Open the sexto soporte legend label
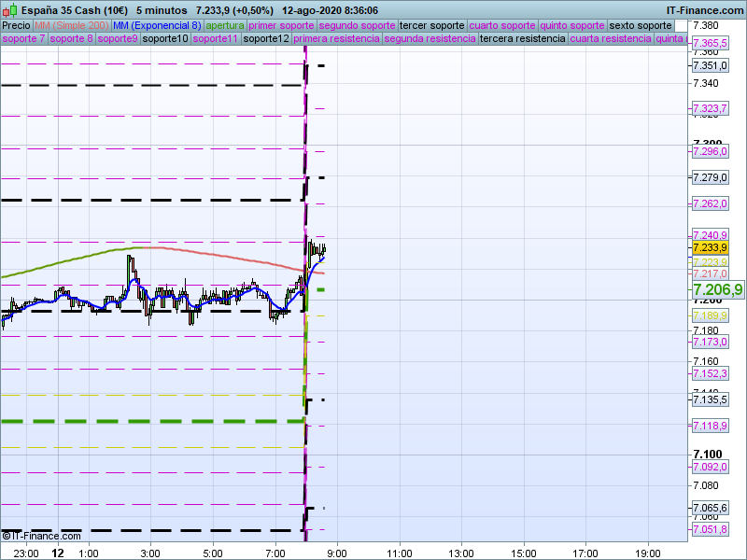747x560 pixels. (x=640, y=25)
